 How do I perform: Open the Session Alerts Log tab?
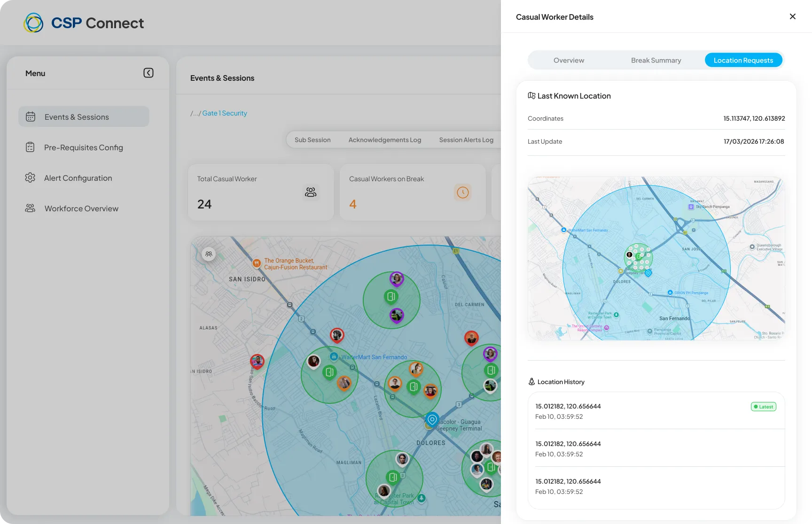click(x=466, y=140)
